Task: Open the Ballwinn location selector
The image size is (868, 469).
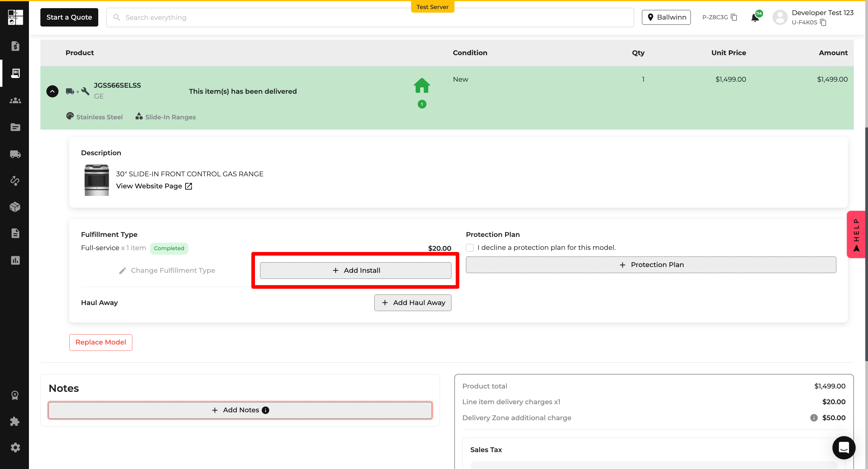Action: coord(666,17)
